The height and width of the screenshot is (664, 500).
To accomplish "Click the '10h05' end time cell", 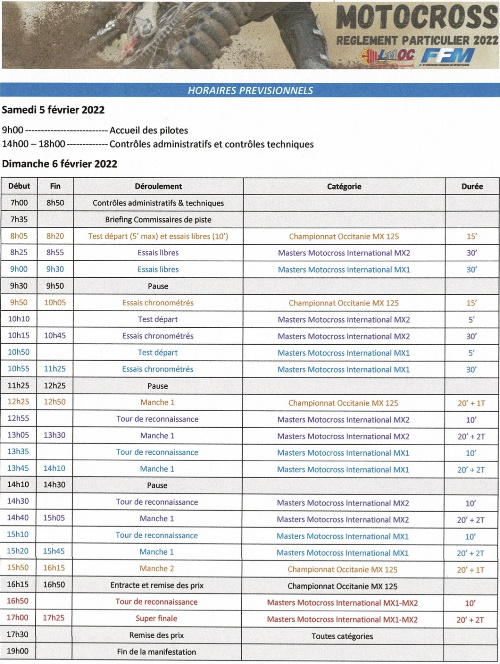I will (55, 302).
